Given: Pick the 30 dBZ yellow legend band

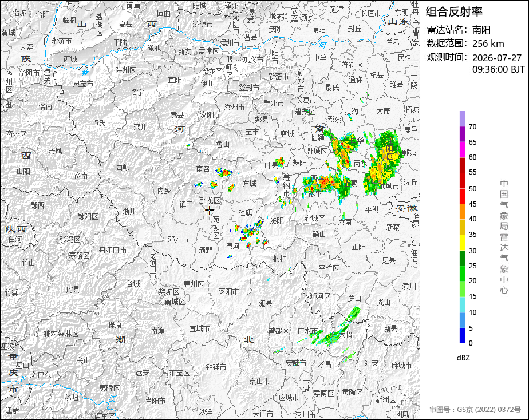Looking at the screenshot, I should (463, 243).
